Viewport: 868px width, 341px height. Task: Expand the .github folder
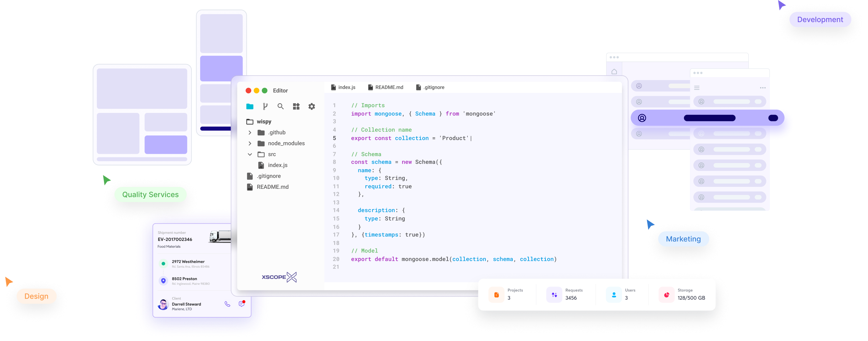pyautogui.click(x=250, y=133)
